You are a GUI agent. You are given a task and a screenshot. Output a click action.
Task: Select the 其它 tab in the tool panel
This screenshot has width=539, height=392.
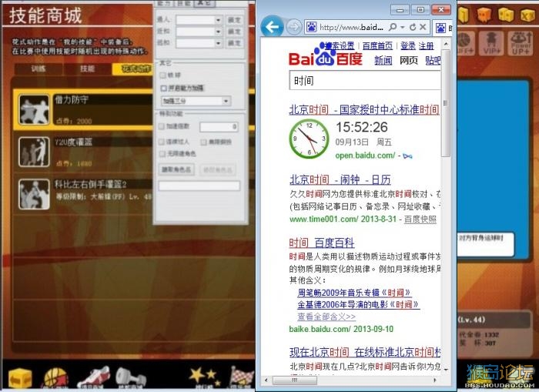point(204,3)
